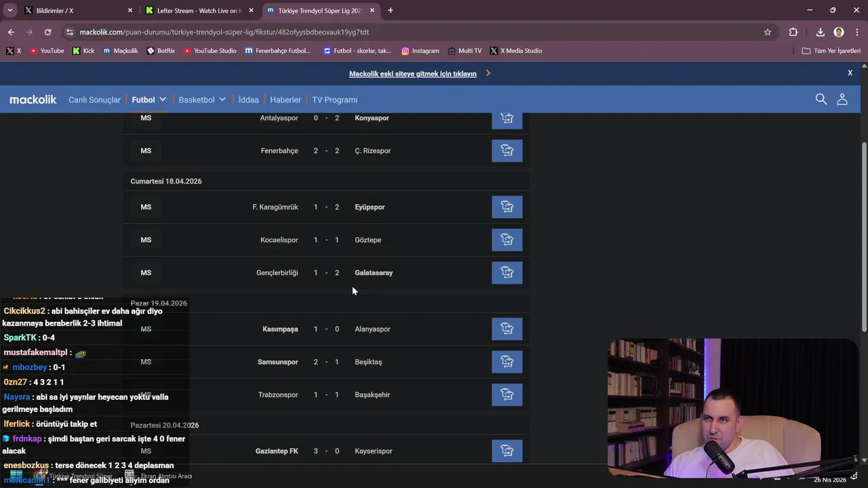Open the Eyüpspor team link
The width and height of the screenshot is (868, 488).
pos(370,207)
